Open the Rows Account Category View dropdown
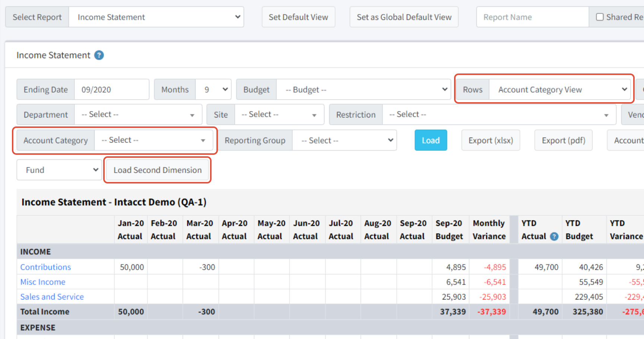 click(560, 90)
